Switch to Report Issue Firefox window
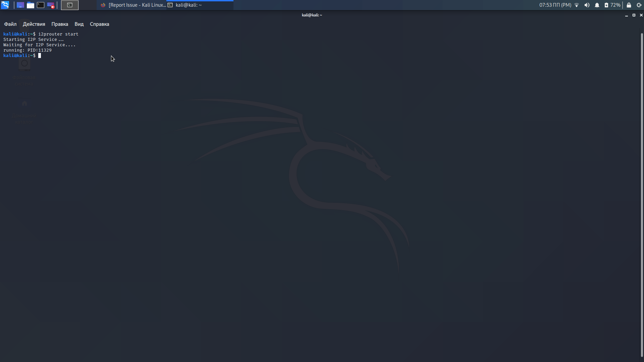This screenshot has width=644, height=362. 133,5
